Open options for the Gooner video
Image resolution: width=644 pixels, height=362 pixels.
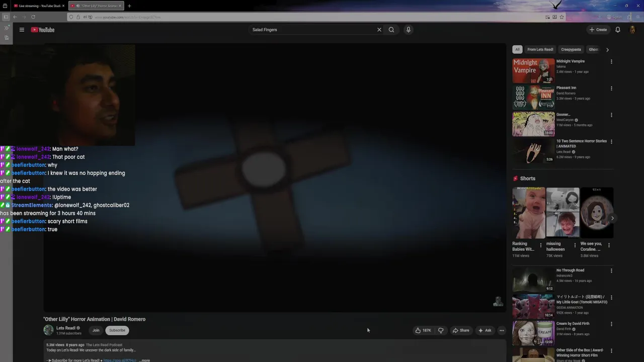click(611, 115)
